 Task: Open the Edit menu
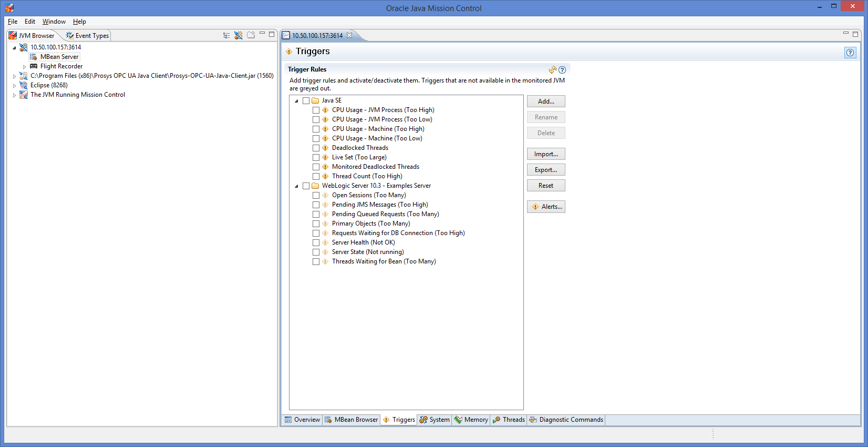point(30,22)
